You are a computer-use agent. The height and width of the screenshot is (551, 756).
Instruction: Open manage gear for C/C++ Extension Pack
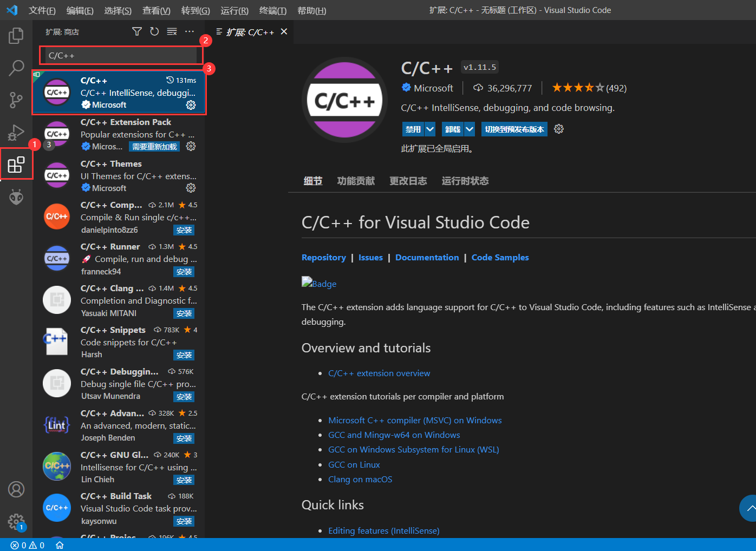191,146
